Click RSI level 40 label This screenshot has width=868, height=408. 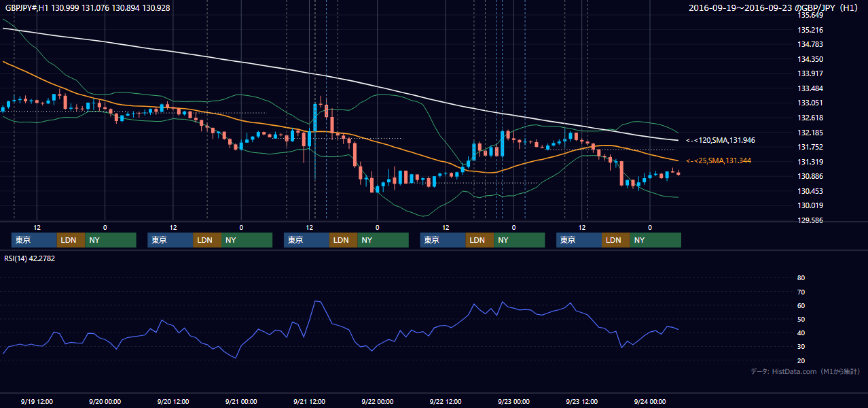[x=801, y=333]
